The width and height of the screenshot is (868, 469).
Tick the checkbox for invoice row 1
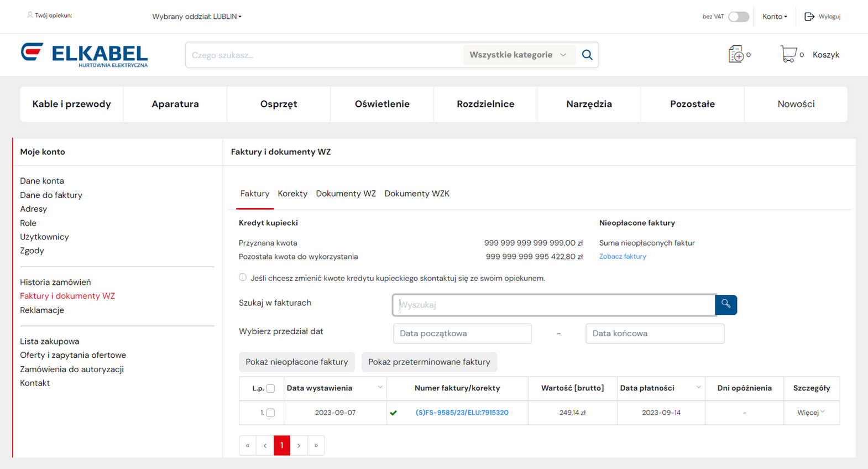click(270, 413)
